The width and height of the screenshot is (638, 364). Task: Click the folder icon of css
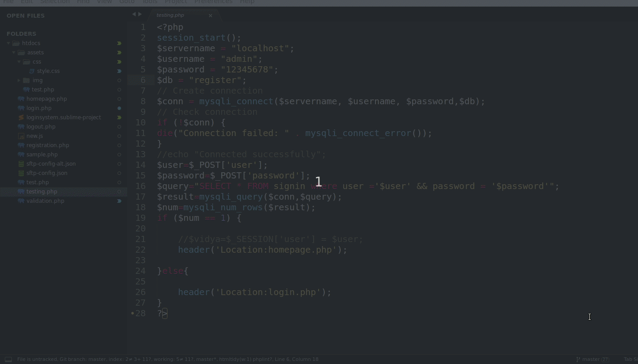tap(27, 62)
